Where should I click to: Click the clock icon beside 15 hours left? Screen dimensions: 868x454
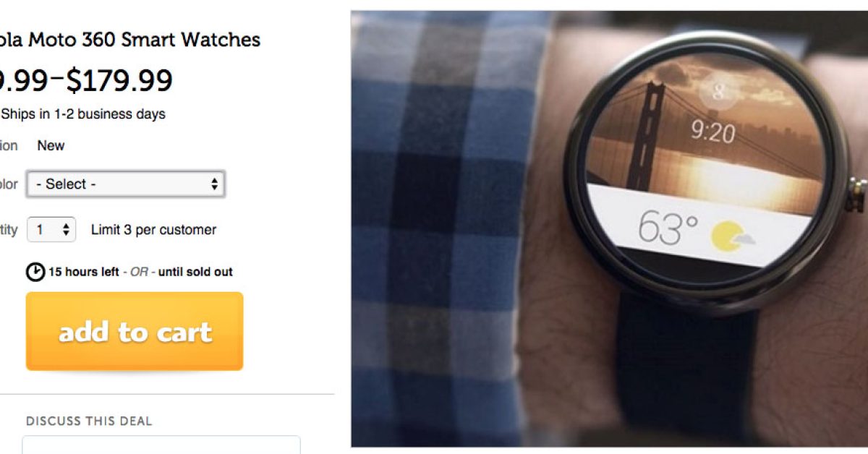tap(35, 273)
